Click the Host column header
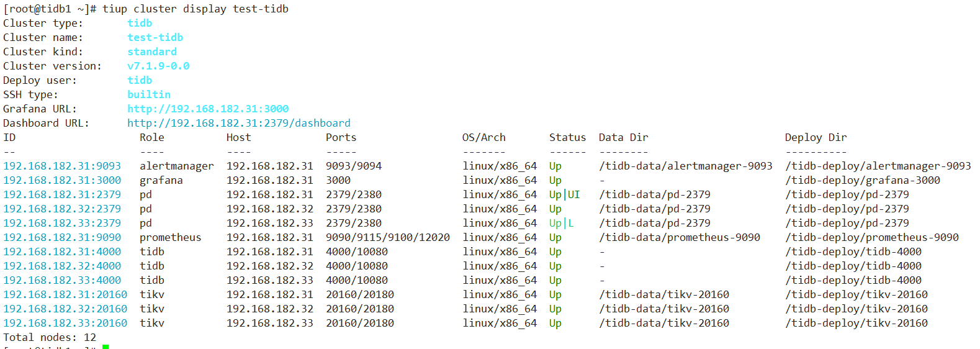 pyautogui.click(x=239, y=138)
